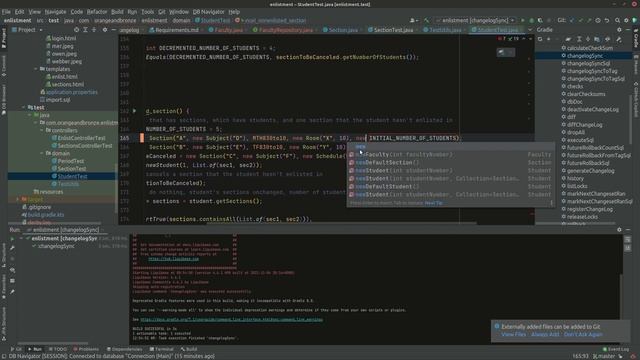Show hidden editor tabs dropdown arrow
This screenshot has height=360, width=640.
point(530,30)
